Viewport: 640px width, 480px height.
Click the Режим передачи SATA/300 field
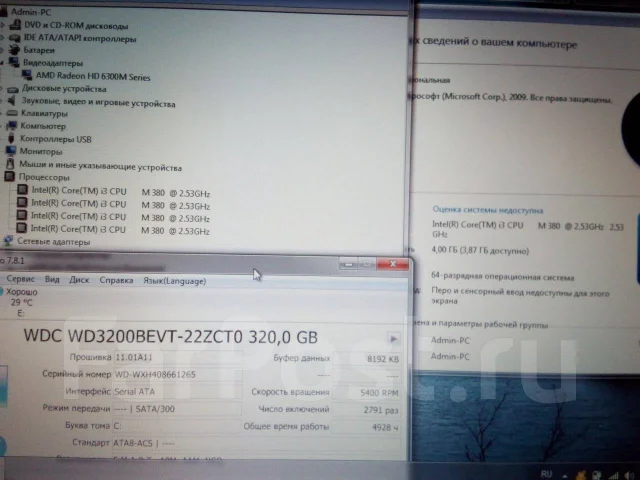[177, 409]
